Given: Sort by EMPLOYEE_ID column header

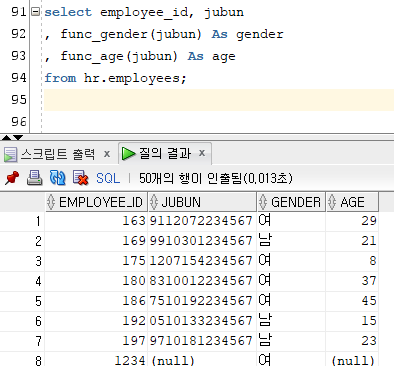Looking at the screenshot, I should [96, 202].
